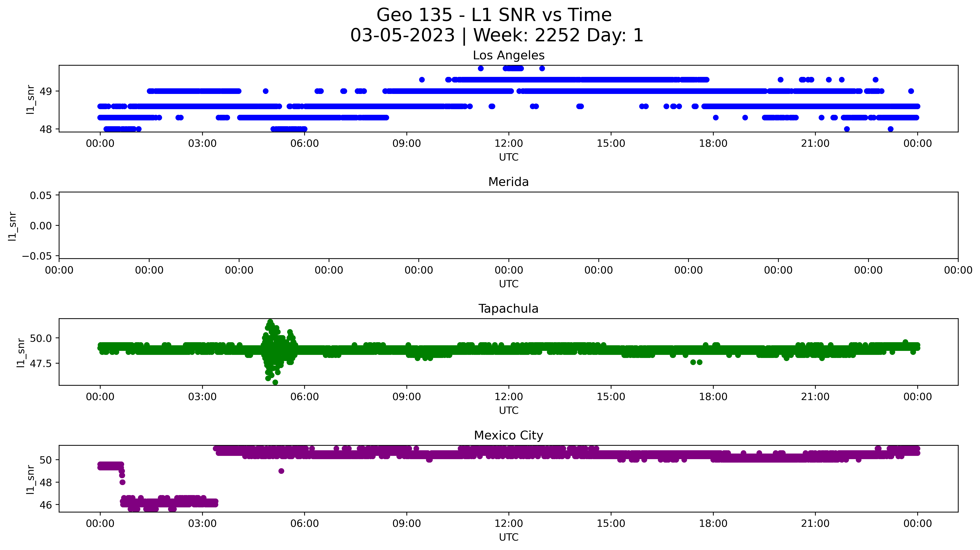Click the 'Geo 135 - L1 SNR vs Time' title
The image size is (980, 550).
pyautogui.click(x=494, y=15)
